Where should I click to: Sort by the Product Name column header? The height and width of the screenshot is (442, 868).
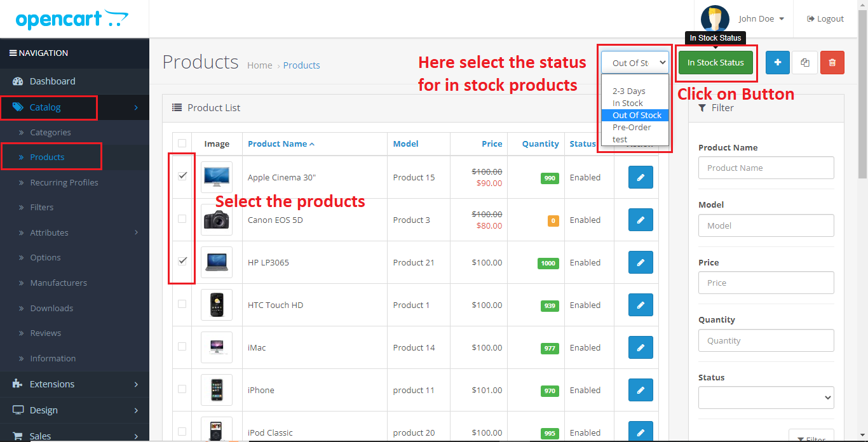tap(281, 144)
